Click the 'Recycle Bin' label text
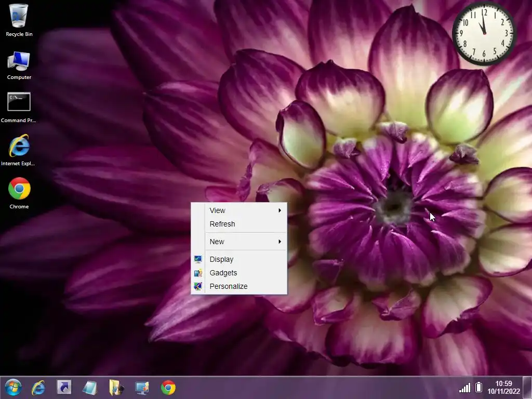Image resolution: width=532 pixels, height=399 pixels. (19, 34)
